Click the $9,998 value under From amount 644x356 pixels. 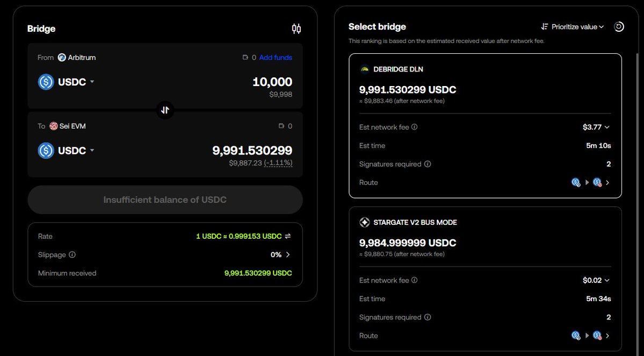point(281,95)
